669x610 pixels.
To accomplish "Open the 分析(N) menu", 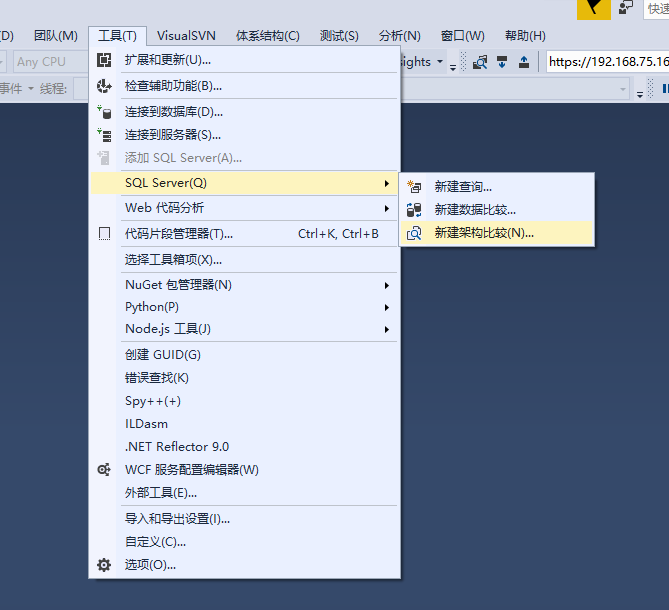I will point(399,36).
